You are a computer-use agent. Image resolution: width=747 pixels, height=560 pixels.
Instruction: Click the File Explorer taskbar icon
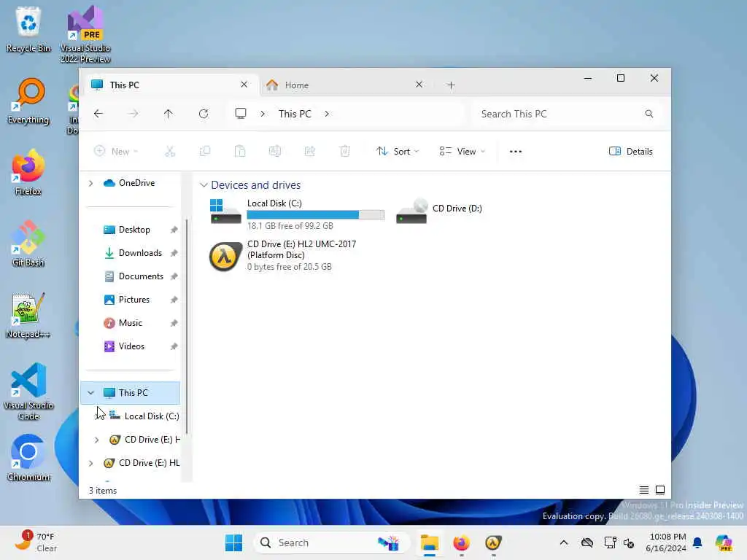[x=429, y=542]
